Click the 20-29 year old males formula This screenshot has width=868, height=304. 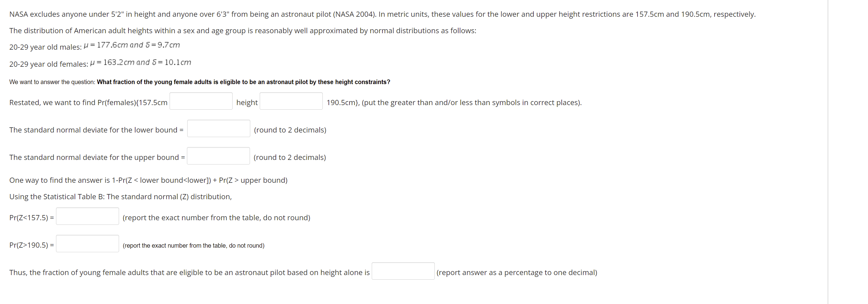pos(132,45)
